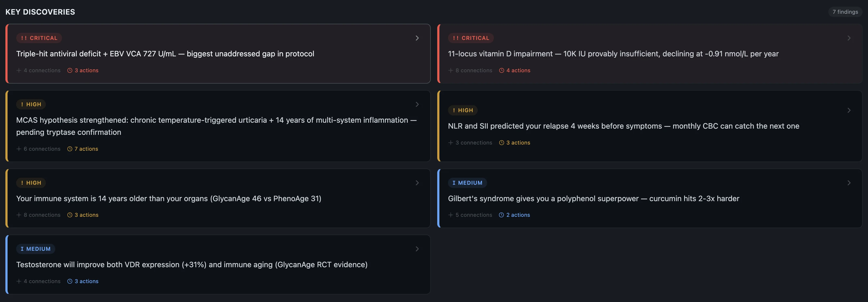This screenshot has height=302, width=868.
Task: Click the connections icon beside 6 connections
Action: point(19,149)
